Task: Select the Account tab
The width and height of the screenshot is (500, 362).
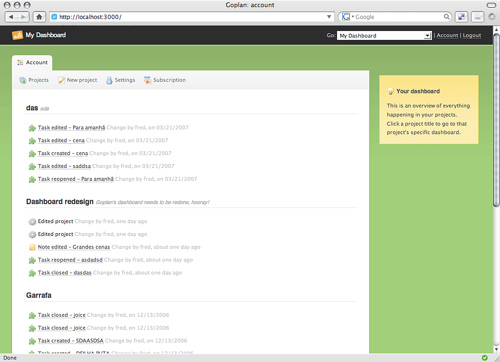Action: pos(32,63)
